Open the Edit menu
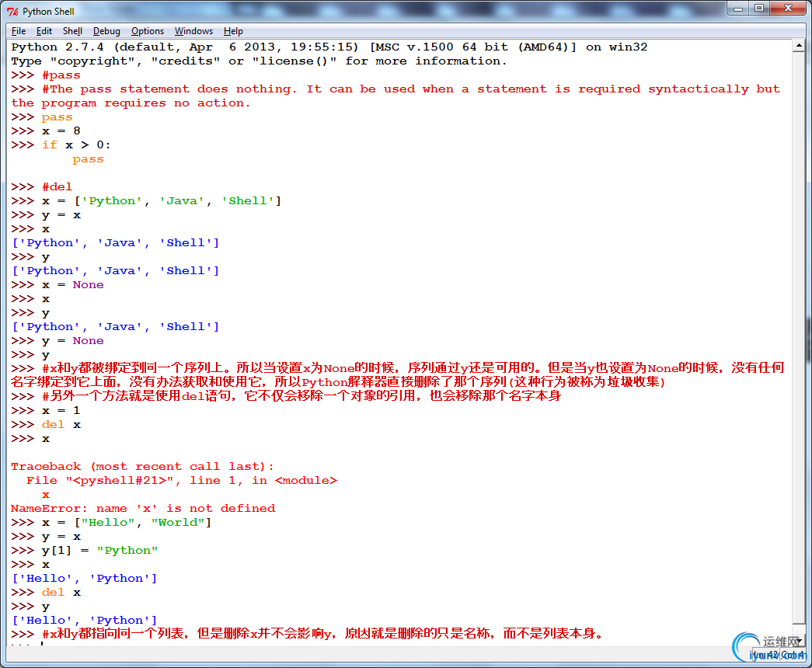The height and width of the screenshot is (668, 812). tap(44, 31)
